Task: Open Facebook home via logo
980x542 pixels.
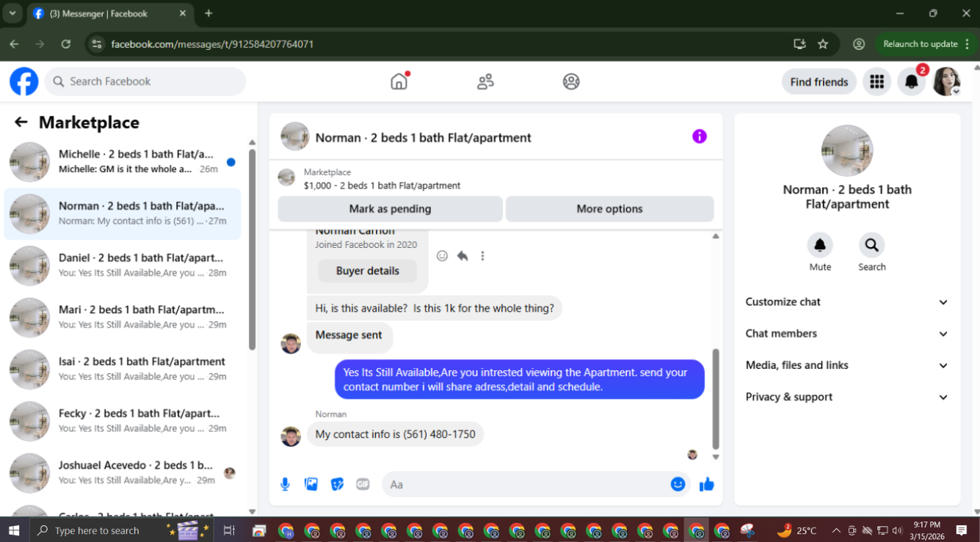Action: [x=24, y=81]
